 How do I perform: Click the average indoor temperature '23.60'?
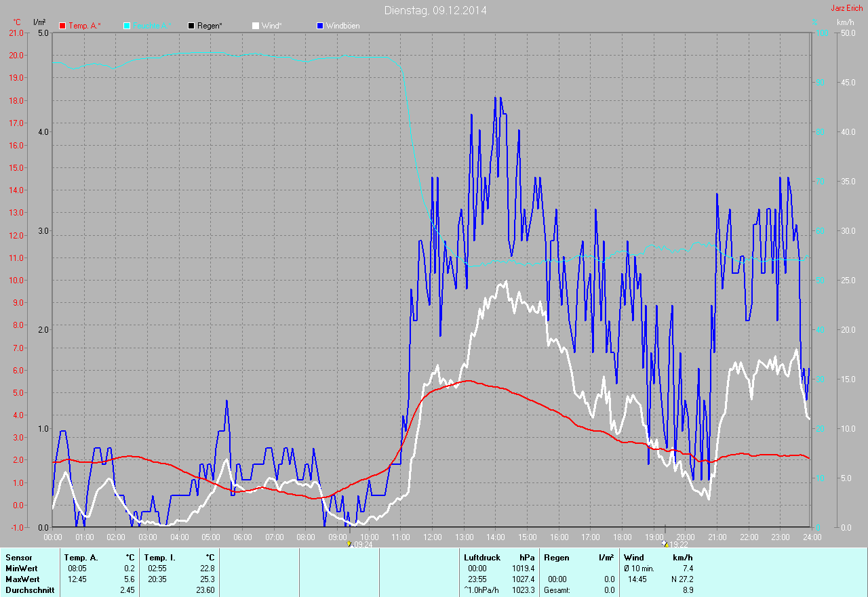pyautogui.click(x=204, y=590)
